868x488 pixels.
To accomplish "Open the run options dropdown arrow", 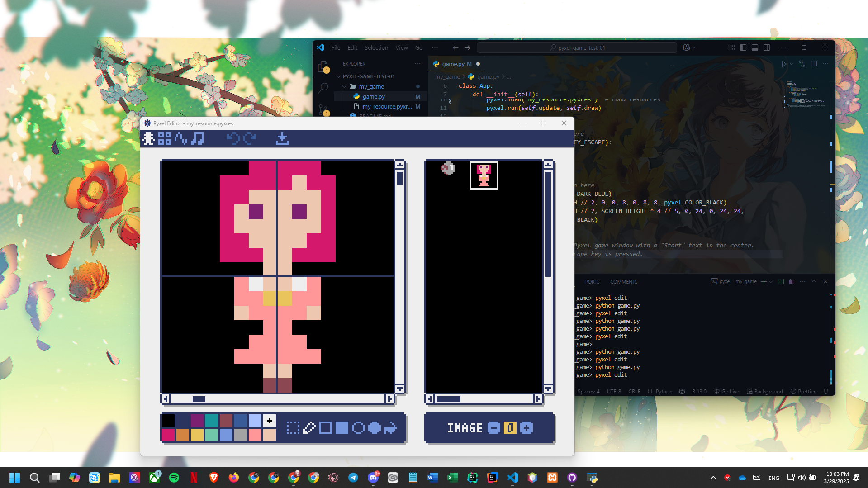I will pos(792,64).
